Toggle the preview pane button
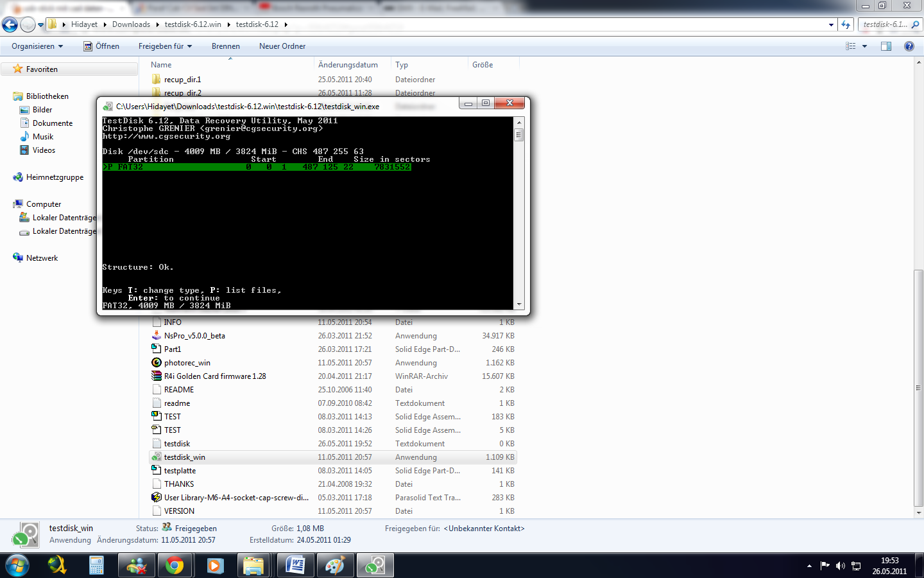Image resolution: width=924 pixels, height=578 pixels. (886, 46)
